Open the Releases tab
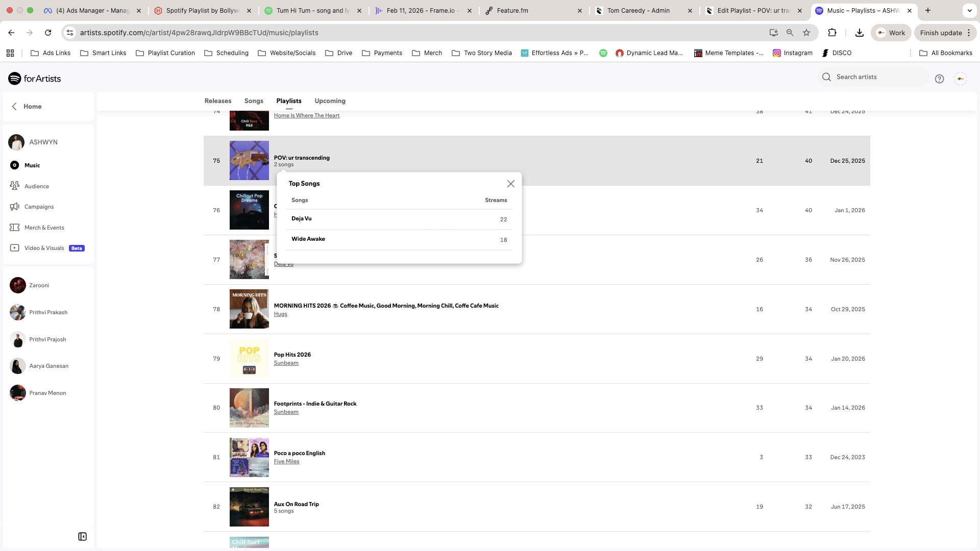 218,101
